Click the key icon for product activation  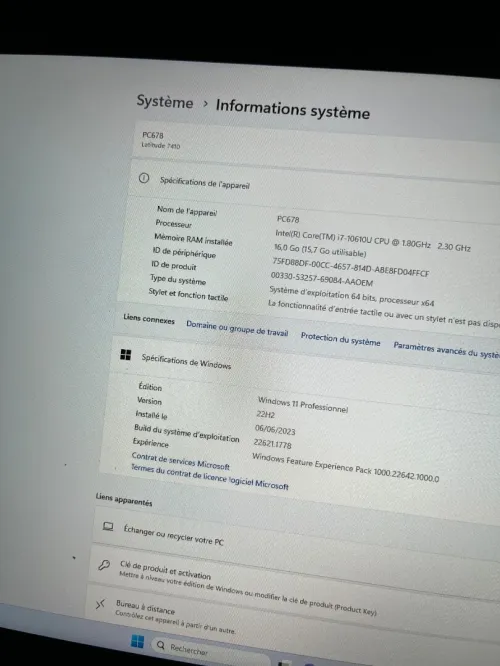(104, 565)
